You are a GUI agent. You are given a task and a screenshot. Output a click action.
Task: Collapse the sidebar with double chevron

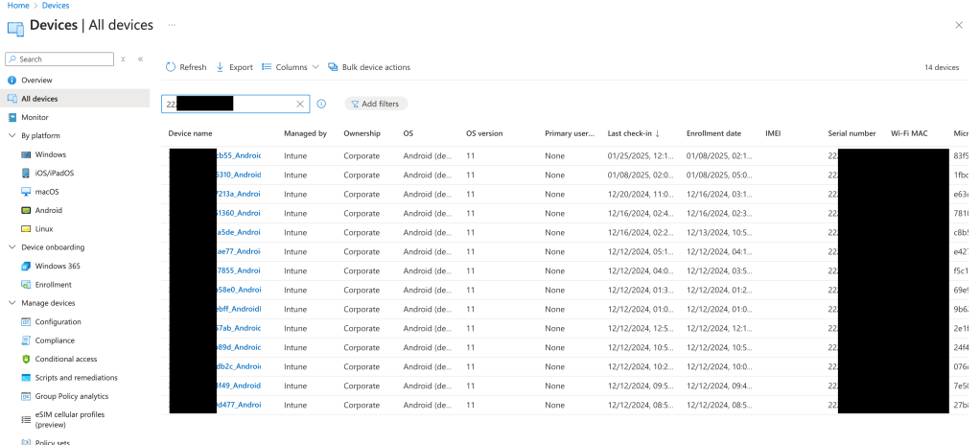140,59
